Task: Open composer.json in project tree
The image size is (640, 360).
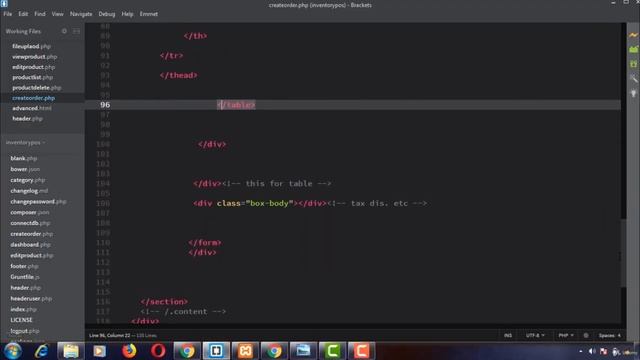Action: point(29,212)
